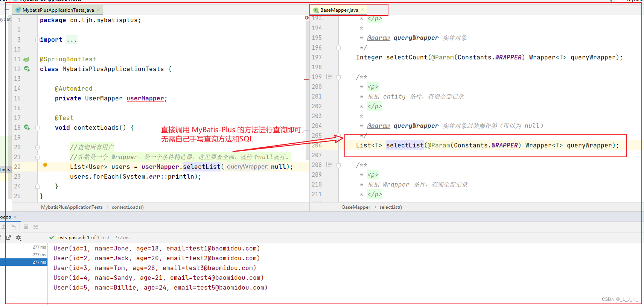Viewport: 644px width, 305px height.
Task: Click the underlined userMapper field on line 15
Action: pyautogui.click(x=145, y=99)
